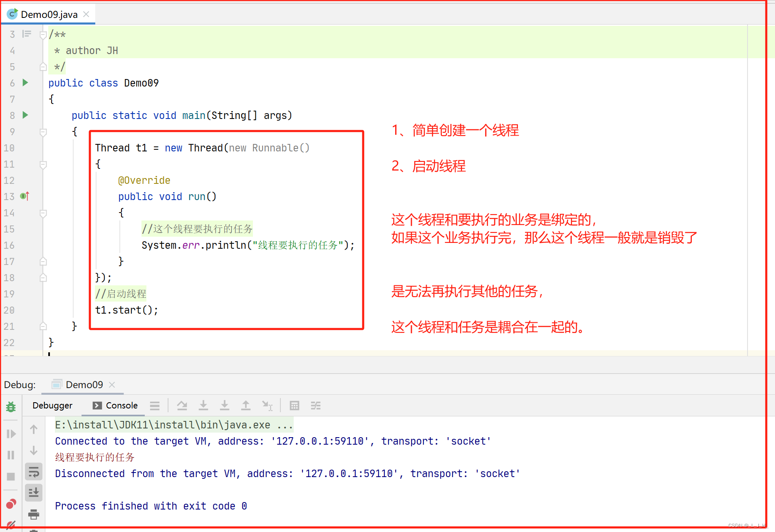Run class Demo09 from gutter arrow
This screenshot has height=532, width=775.
25,82
